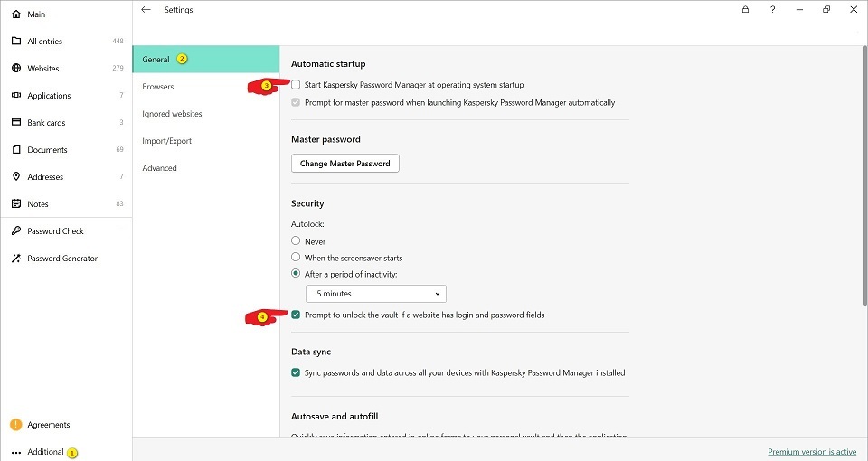
Task: Open the Advanced settings tab
Action: [206, 168]
